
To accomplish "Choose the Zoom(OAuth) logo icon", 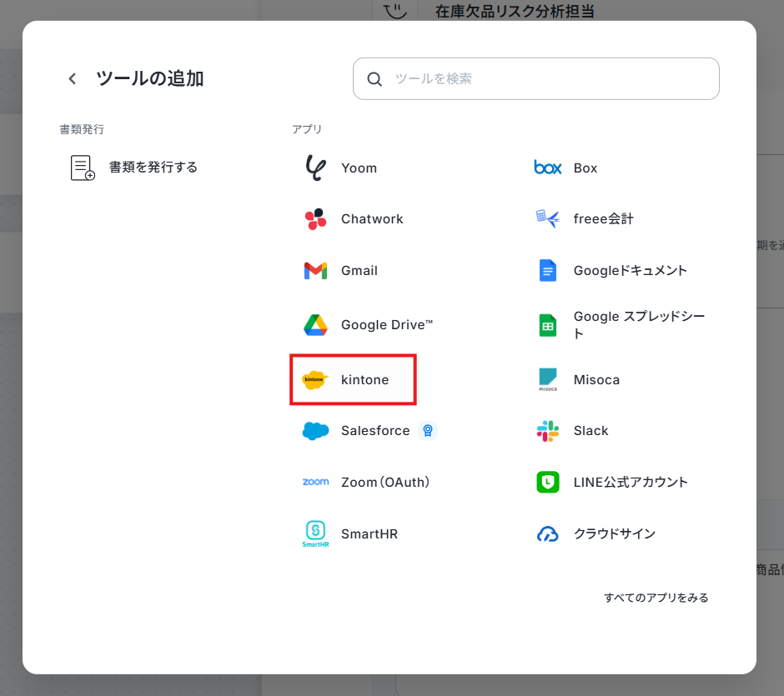I will point(315,483).
